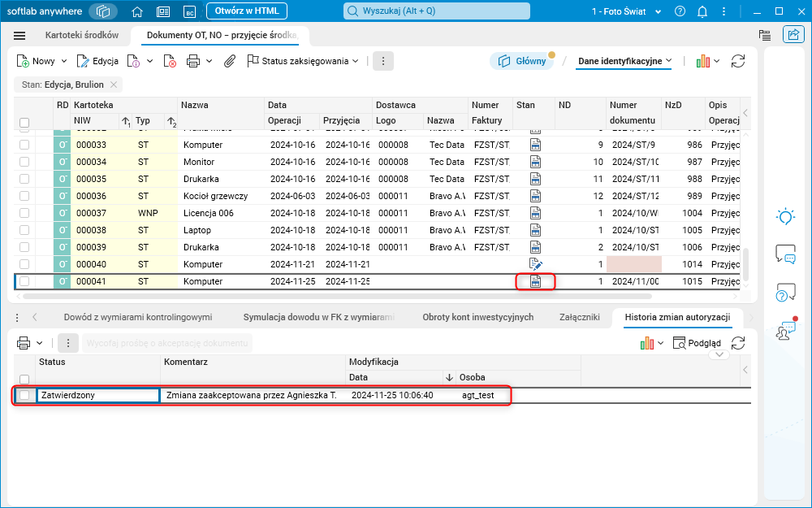
Task: Click the notification bell icon
Action: 702,11
